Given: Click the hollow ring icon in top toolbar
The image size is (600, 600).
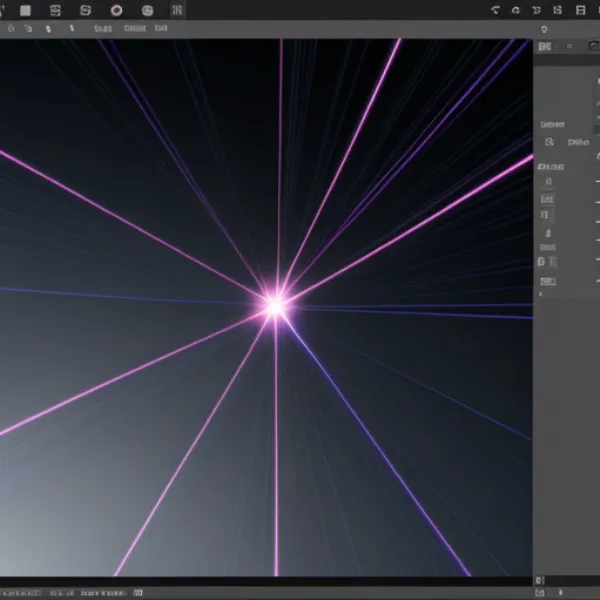Looking at the screenshot, I should [116, 10].
